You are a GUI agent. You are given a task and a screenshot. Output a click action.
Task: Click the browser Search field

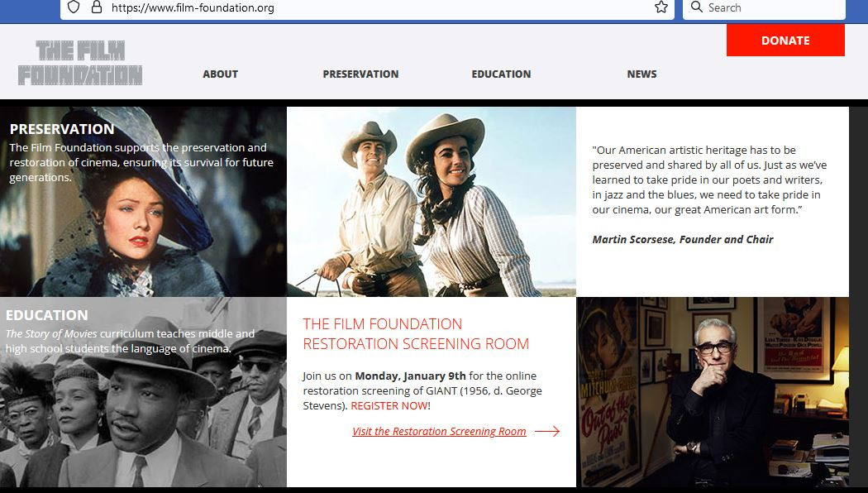click(764, 7)
